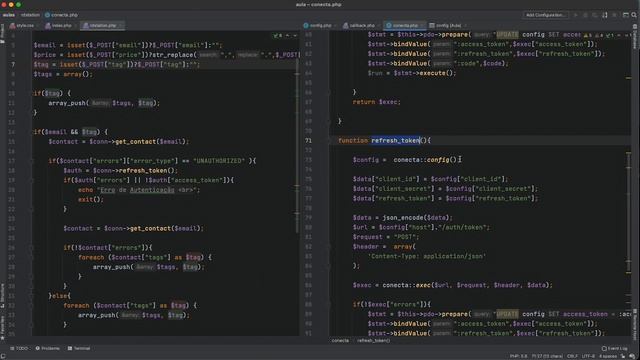Click the line separator in status bar
The image size is (640, 360).
[572, 356]
